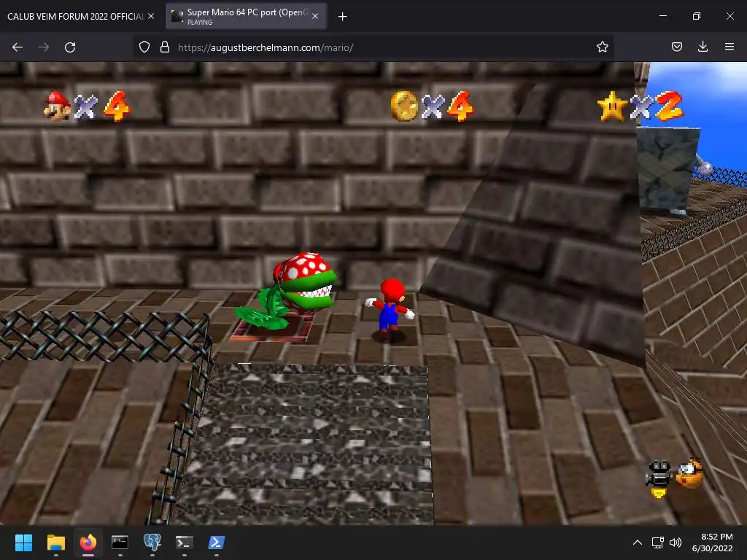Open File Explorer from taskbar

tap(55, 542)
